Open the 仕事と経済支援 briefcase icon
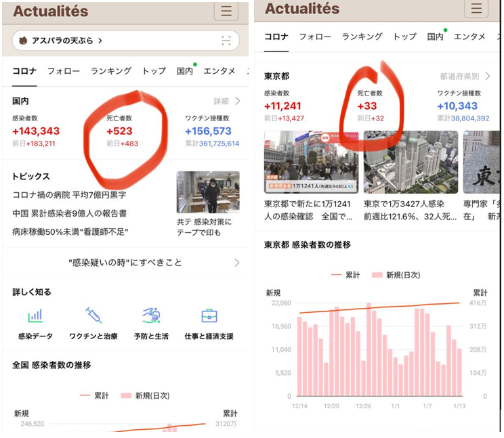Screen dimensions: 504x438 coord(209,316)
